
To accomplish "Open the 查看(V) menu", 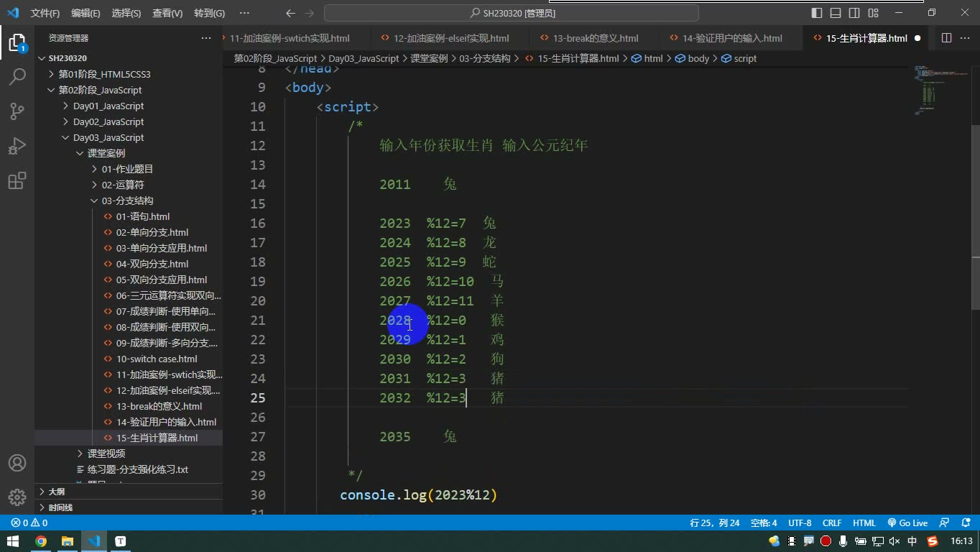I will click(167, 13).
